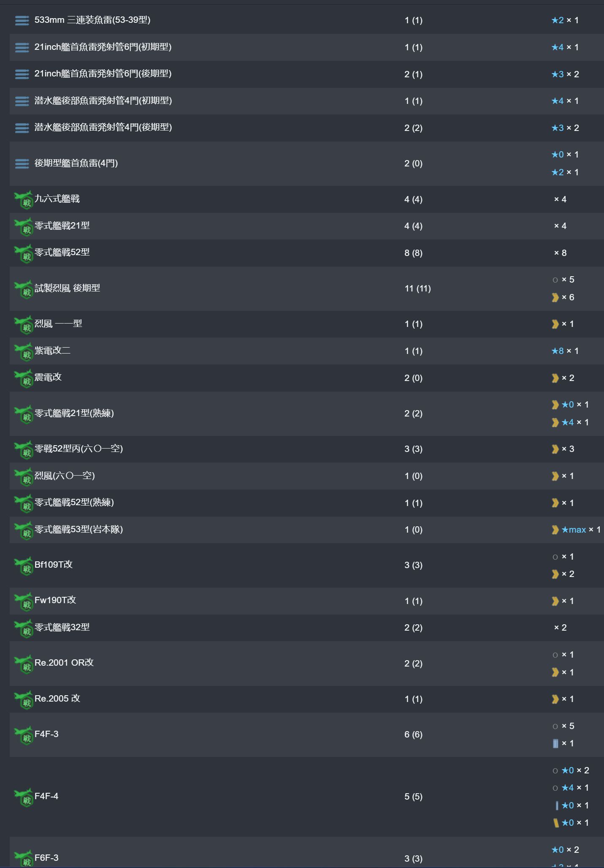Select the ★8 × 1 entry for 紫電改二
604x868 pixels.
[565, 351]
